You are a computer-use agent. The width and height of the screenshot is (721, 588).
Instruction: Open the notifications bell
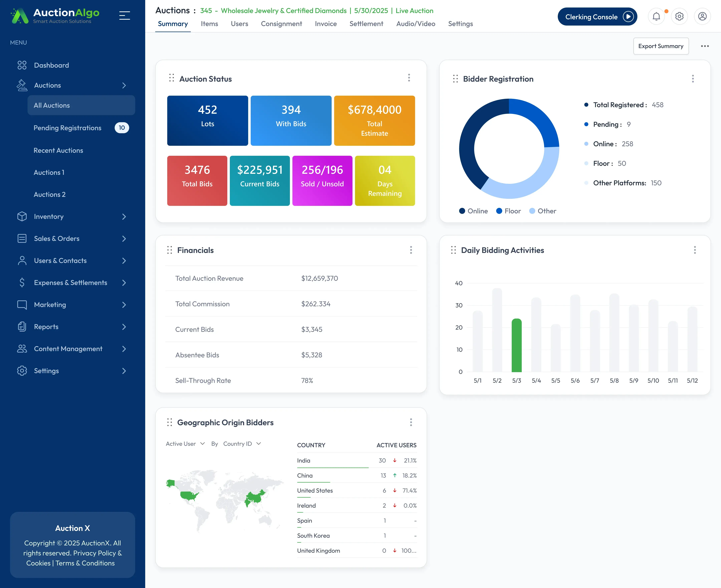656,16
